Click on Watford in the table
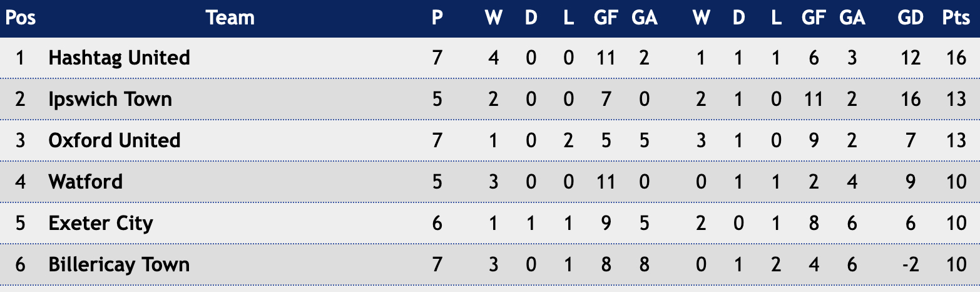The width and height of the screenshot is (980, 292). tap(86, 182)
